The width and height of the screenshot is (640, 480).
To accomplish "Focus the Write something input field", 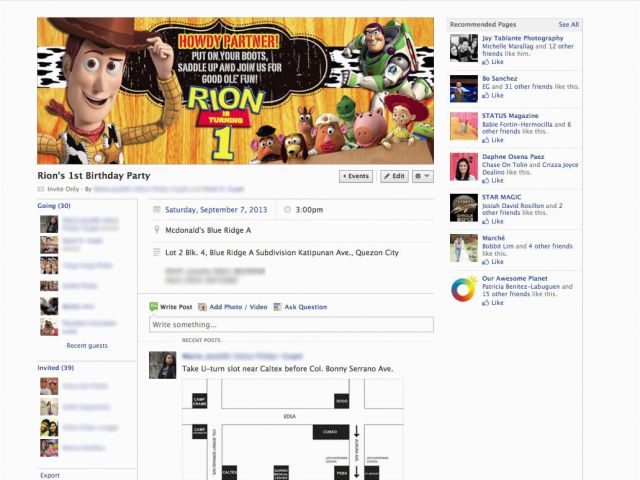I will (291, 324).
